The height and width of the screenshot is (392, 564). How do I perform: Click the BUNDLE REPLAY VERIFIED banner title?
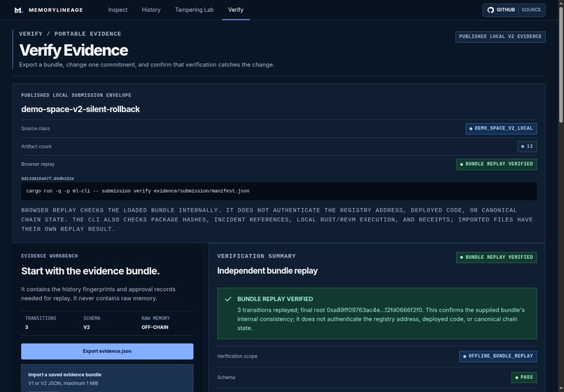point(275,299)
